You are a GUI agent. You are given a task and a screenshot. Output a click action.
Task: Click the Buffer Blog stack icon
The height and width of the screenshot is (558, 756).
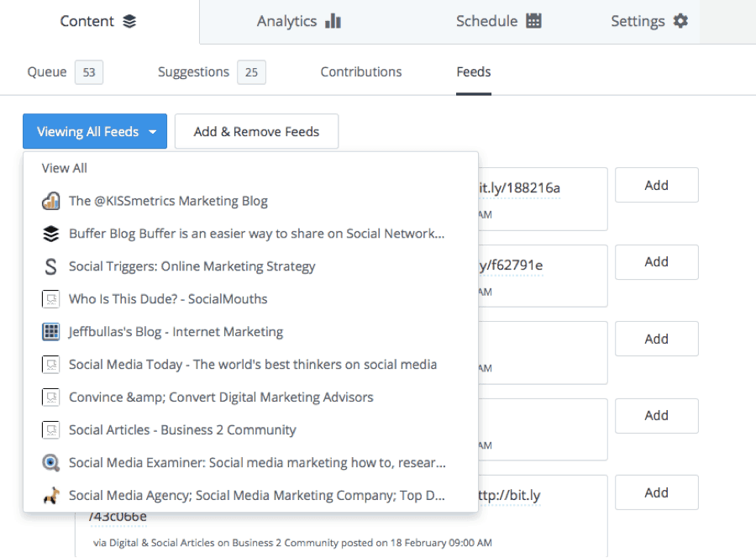(x=50, y=234)
